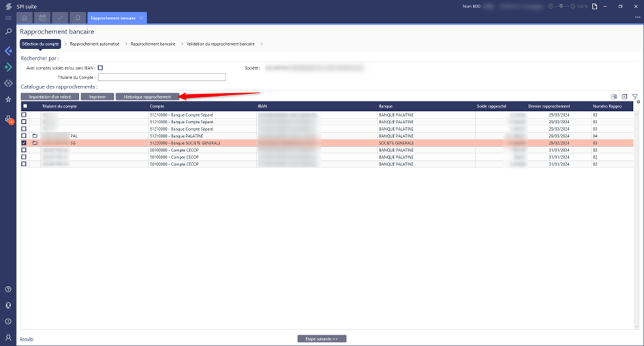Open the support headset icon
644x346 pixels.
pyautogui.click(x=8, y=305)
